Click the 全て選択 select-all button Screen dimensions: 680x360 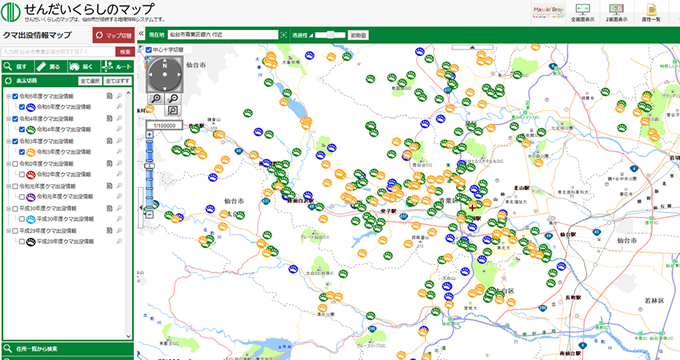(90, 81)
